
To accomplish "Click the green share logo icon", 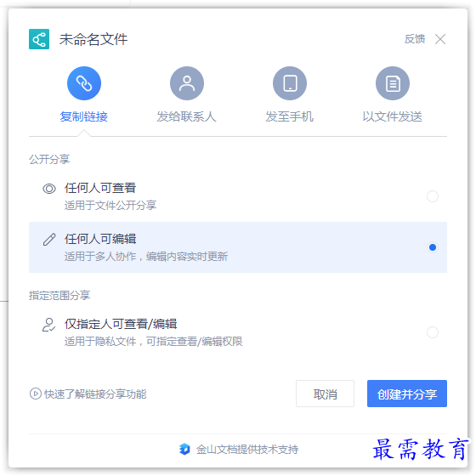I will click(39, 39).
